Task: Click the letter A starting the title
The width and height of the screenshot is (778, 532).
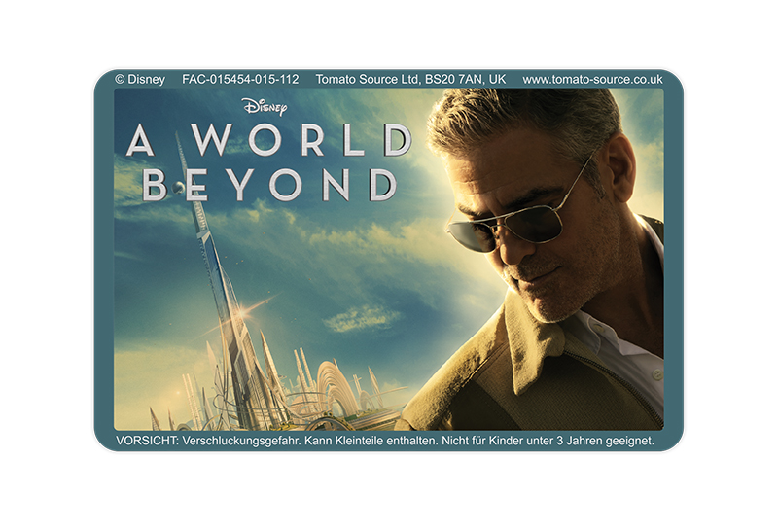Action: tap(144, 142)
